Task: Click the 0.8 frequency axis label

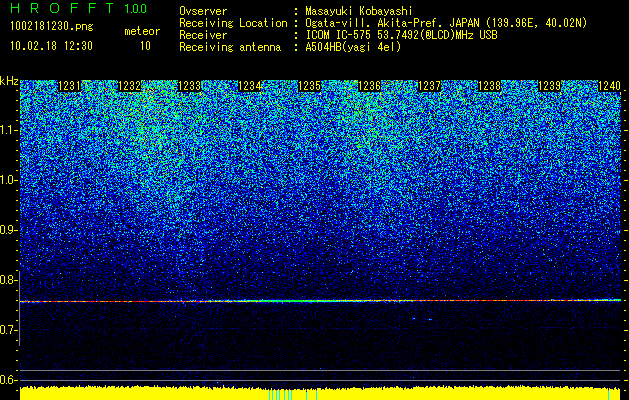Action: coord(8,280)
